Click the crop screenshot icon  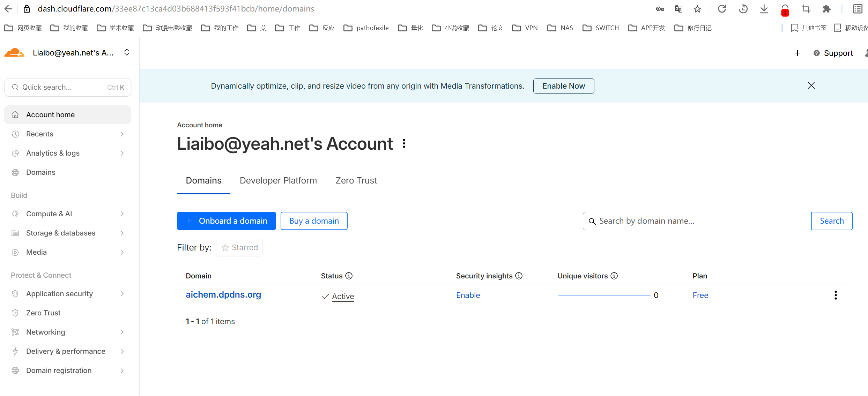pyautogui.click(x=806, y=9)
